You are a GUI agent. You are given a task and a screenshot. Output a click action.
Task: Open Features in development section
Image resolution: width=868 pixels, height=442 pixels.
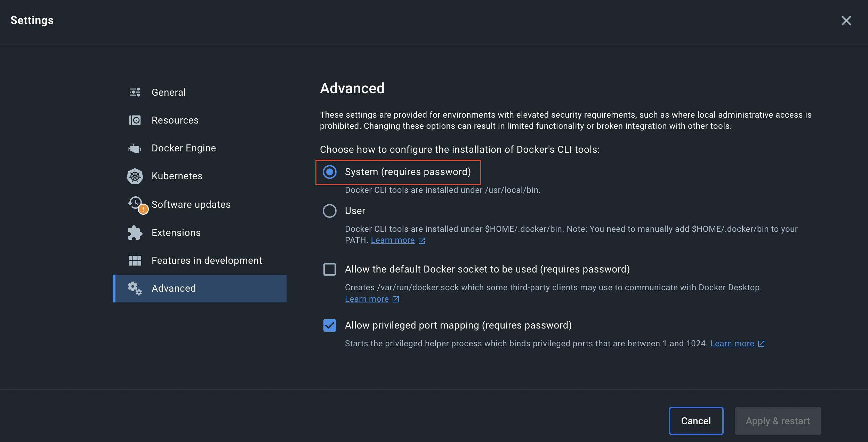coord(200,260)
